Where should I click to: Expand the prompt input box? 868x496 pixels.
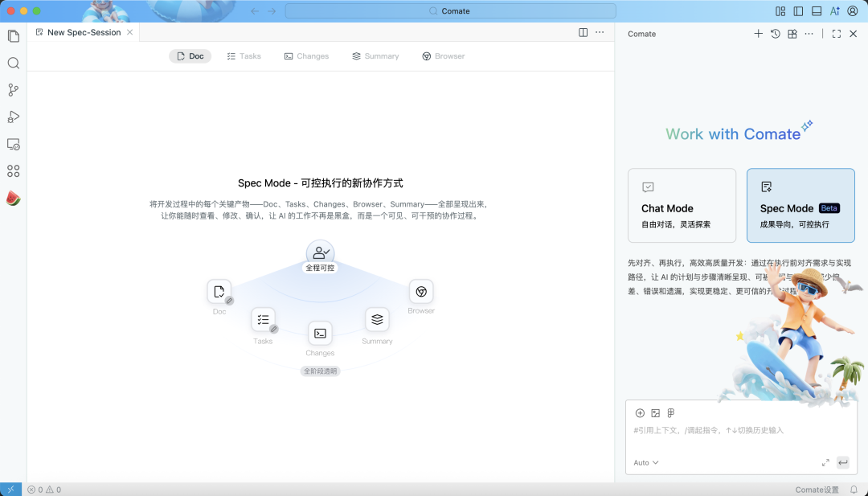[x=825, y=463]
